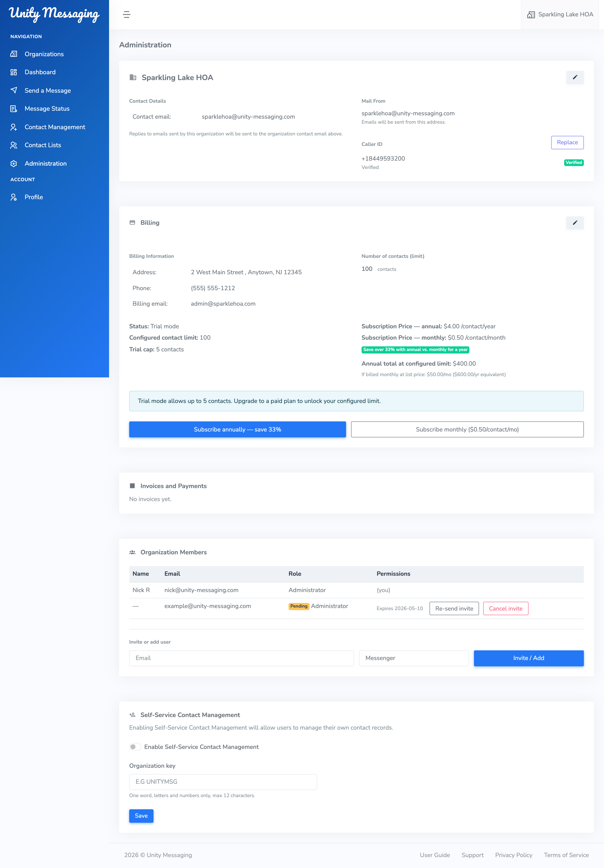View the Privacy Policy link

point(514,855)
